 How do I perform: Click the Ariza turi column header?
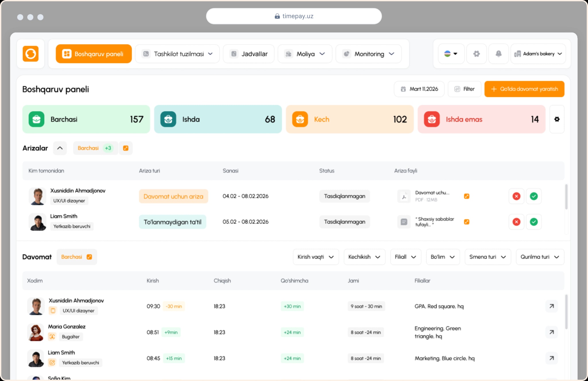click(150, 171)
